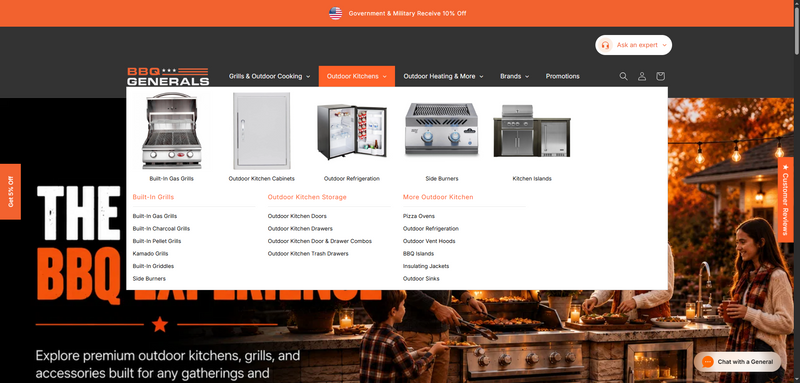The height and width of the screenshot is (383, 800).
Task: Open the Built-In Grills heading link
Action: [x=153, y=197]
